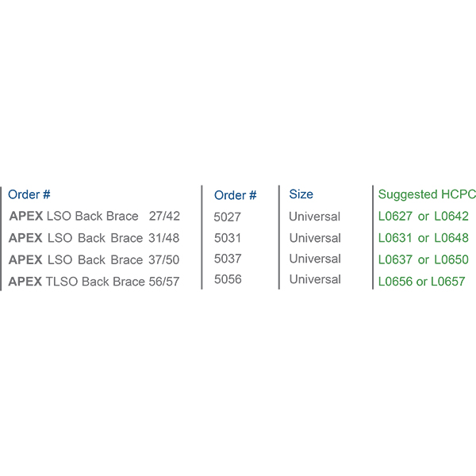Select APEX LSO Back Brace 27/42 row
Viewport: 476px width, 476px height.
[x=94, y=216]
